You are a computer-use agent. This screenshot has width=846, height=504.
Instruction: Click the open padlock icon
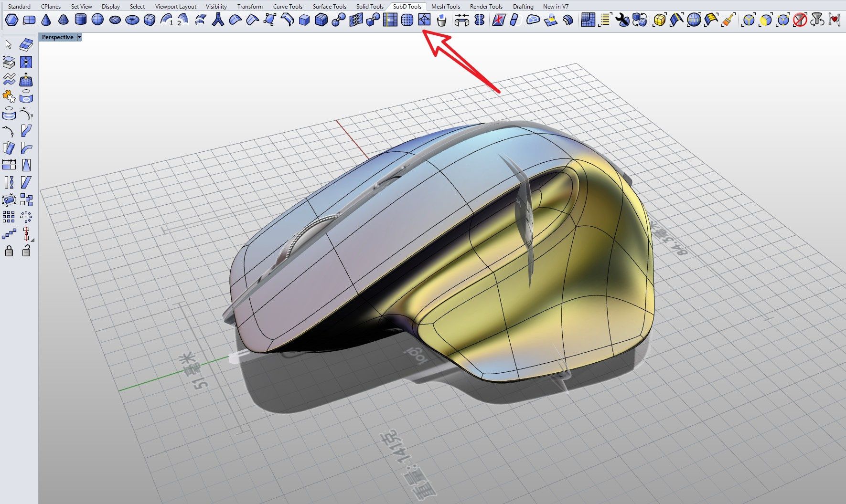[x=26, y=251]
